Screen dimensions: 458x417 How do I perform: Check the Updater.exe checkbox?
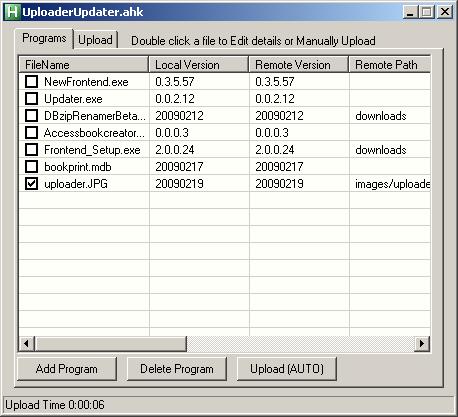(x=31, y=98)
